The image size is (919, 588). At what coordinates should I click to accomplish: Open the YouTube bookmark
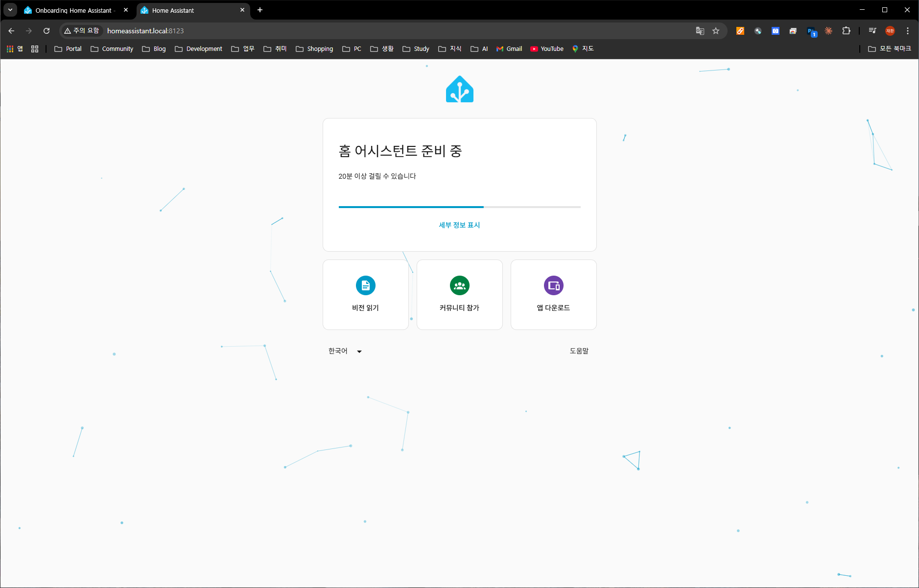[x=547, y=49]
